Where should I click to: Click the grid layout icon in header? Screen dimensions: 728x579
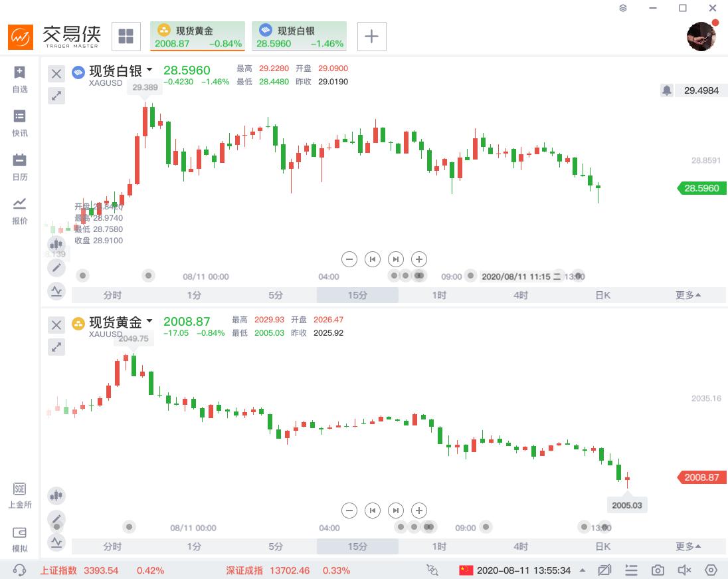(x=126, y=36)
